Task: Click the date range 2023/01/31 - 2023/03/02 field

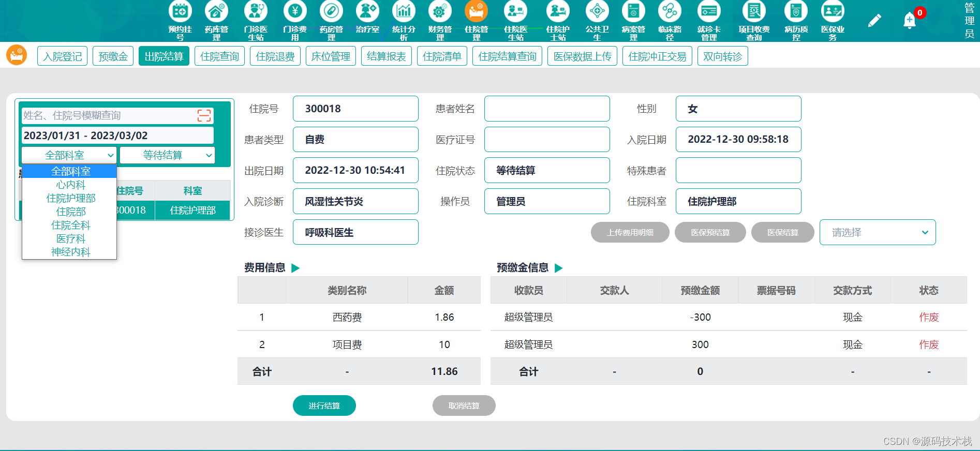Action: [117, 136]
